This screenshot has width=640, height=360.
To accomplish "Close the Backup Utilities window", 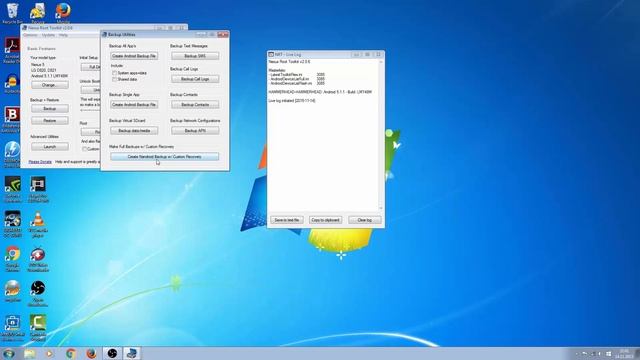I will pyautogui.click(x=223, y=35).
